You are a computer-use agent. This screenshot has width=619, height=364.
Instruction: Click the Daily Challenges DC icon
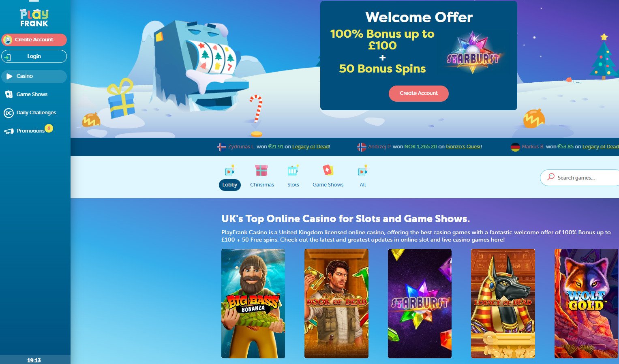coord(9,113)
